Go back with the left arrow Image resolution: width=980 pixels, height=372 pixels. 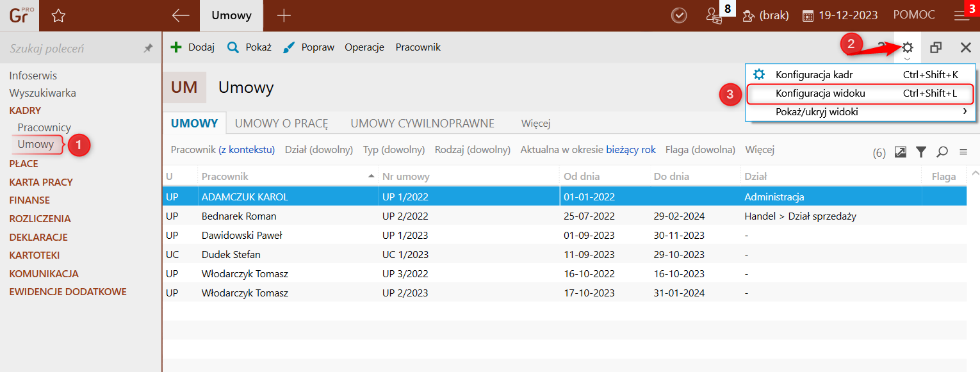tap(181, 16)
